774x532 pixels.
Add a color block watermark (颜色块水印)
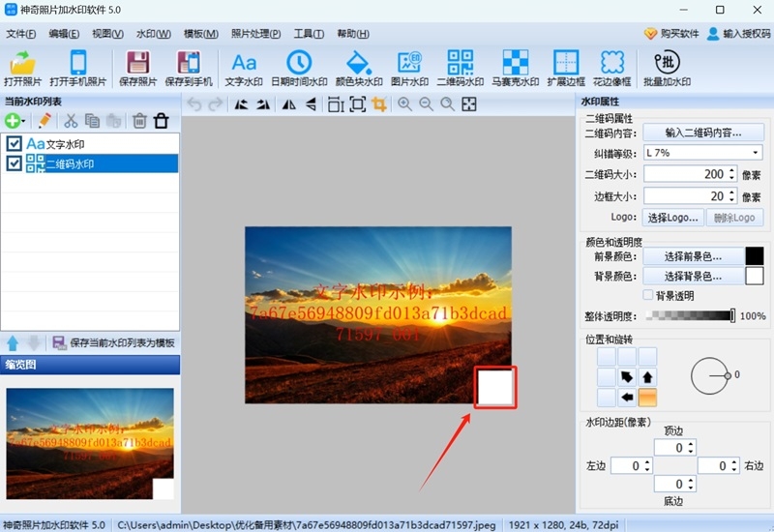coord(359,69)
